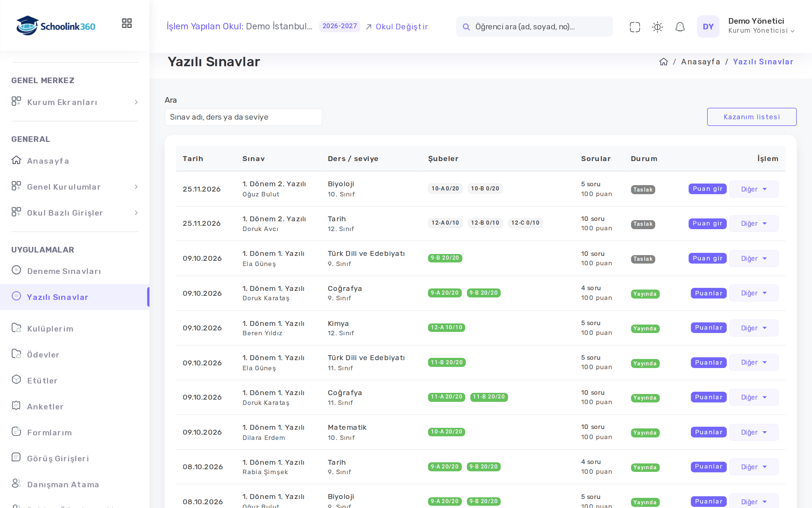Select Yazılı Sınavlar sidebar item
The width and height of the screenshot is (812, 508).
pos(74,297)
